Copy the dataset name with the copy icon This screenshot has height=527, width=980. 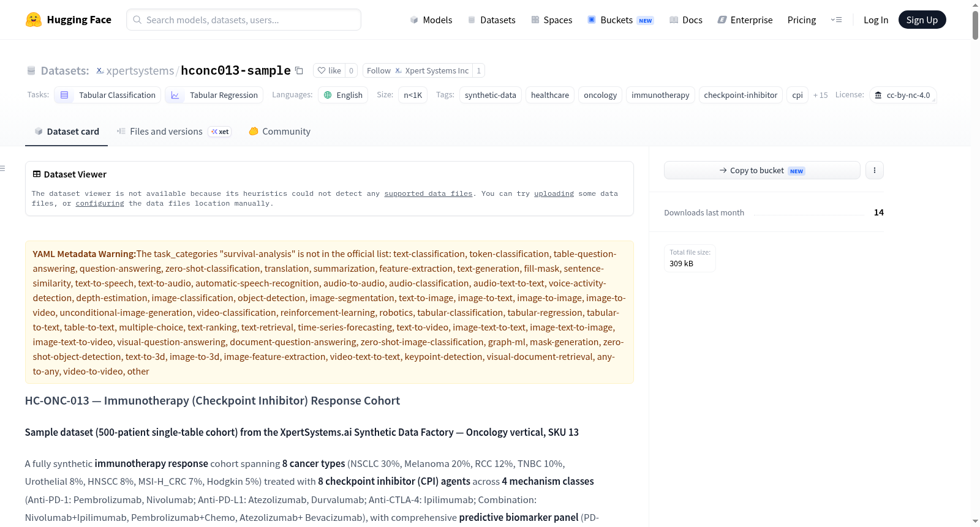pyautogui.click(x=299, y=70)
